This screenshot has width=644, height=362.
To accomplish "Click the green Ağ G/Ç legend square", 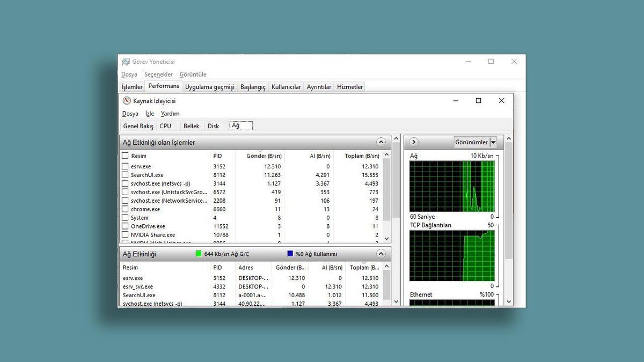I will pos(199,253).
